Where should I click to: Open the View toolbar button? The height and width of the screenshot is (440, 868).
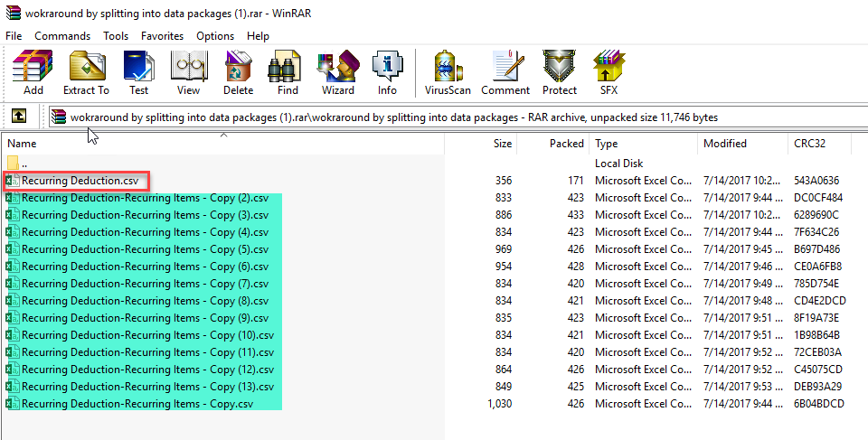click(189, 73)
